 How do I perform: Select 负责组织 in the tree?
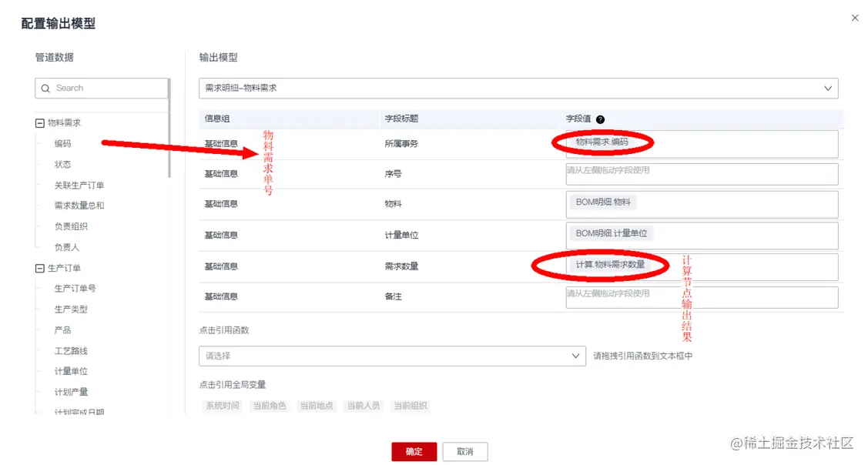click(71, 226)
